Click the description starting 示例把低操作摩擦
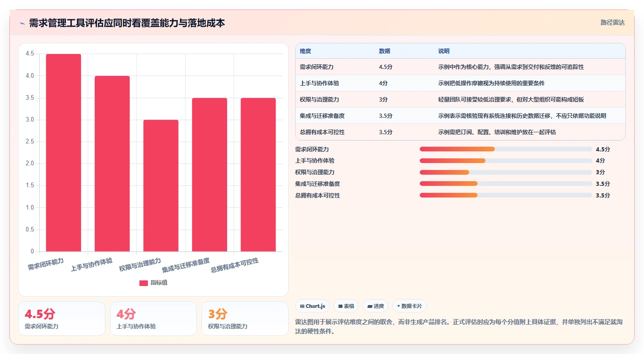The image size is (644, 354). [492, 83]
